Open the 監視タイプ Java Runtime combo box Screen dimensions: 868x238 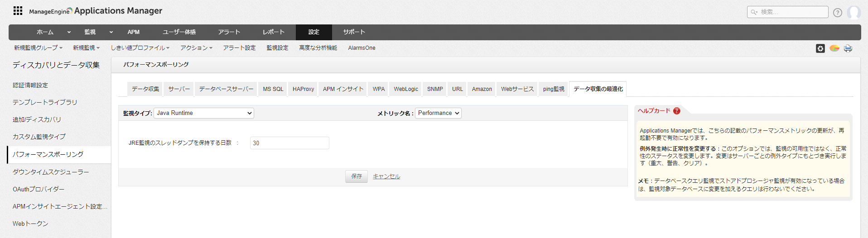pyautogui.click(x=204, y=113)
